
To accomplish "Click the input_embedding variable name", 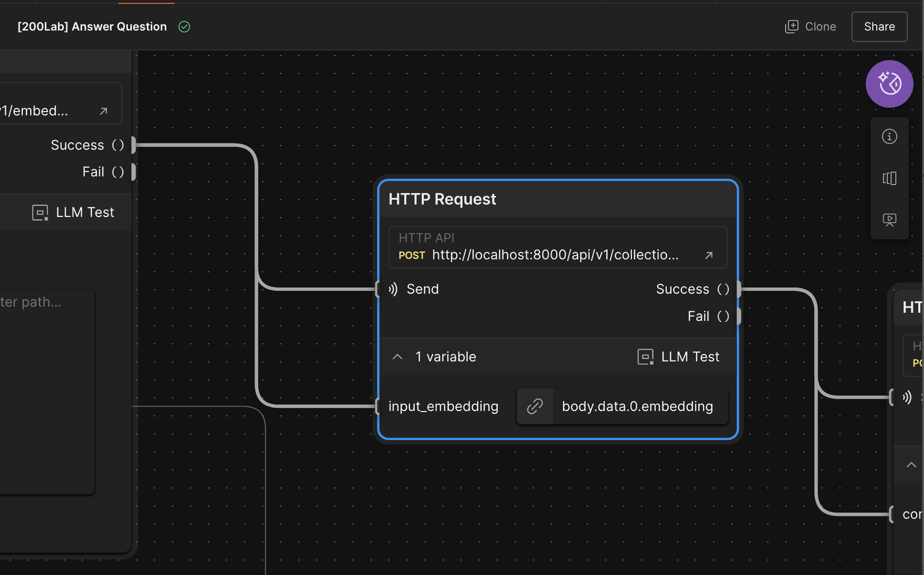I will pos(443,406).
